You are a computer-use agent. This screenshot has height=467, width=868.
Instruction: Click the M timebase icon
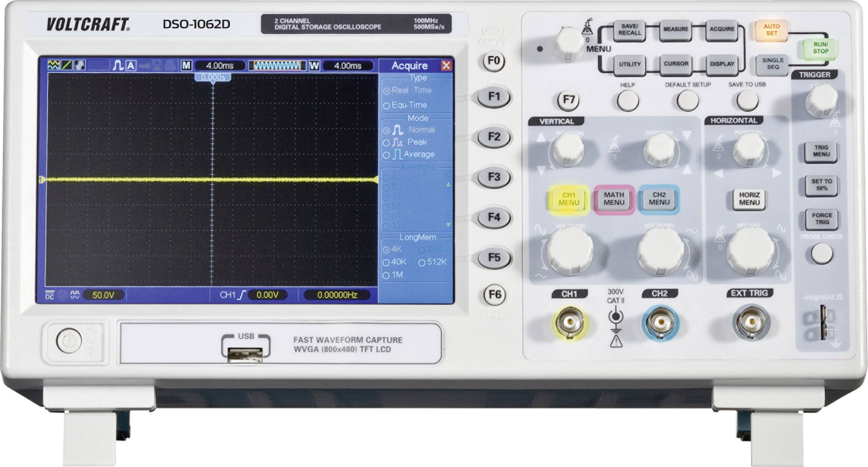click(186, 66)
